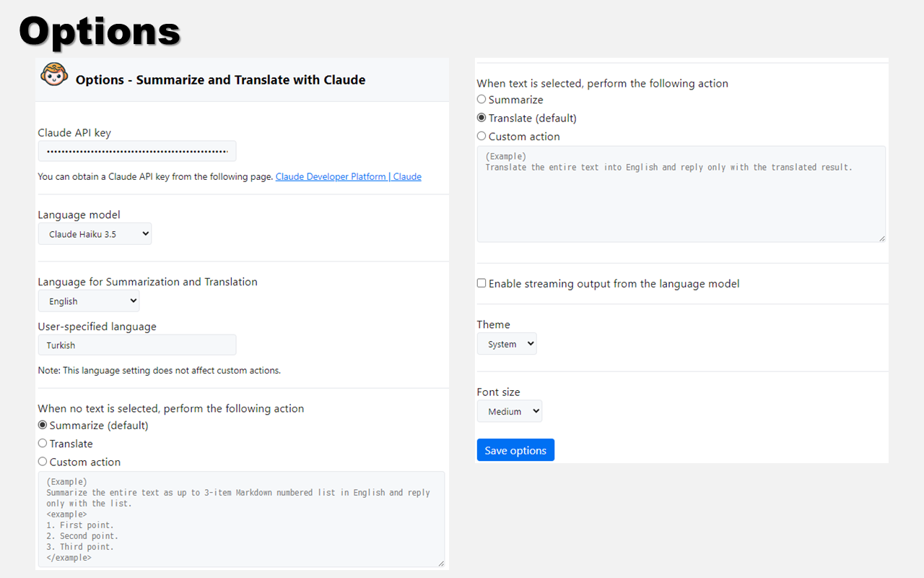Choose Custom action for no selected text
This screenshot has width=924, height=578.
click(43, 462)
